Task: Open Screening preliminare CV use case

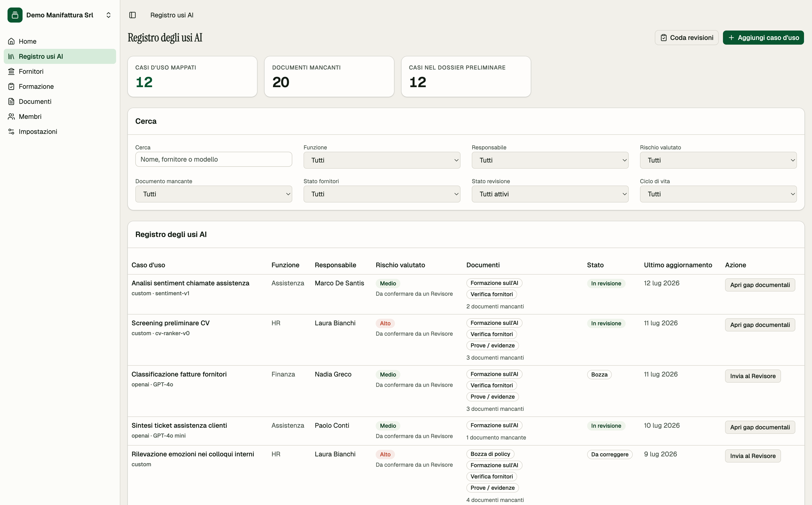Action: (171, 323)
